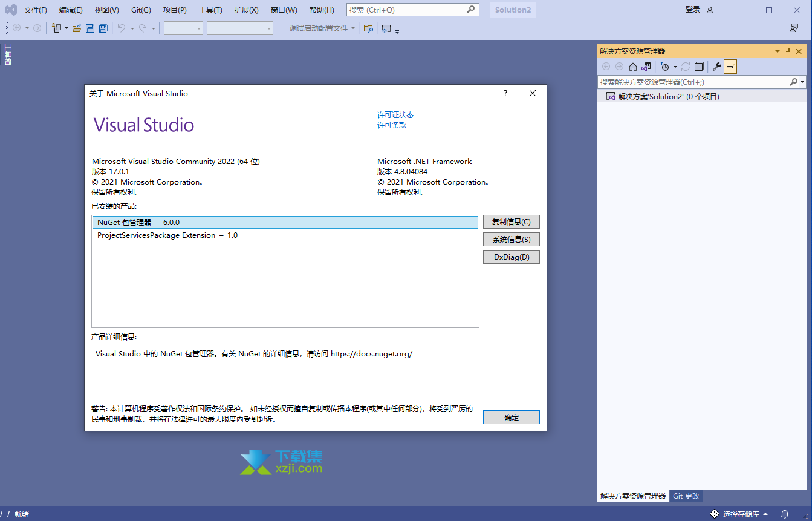This screenshot has height=521, width=812.
Task: Expand the Redo history dropdown arrow
Action: 154,28
